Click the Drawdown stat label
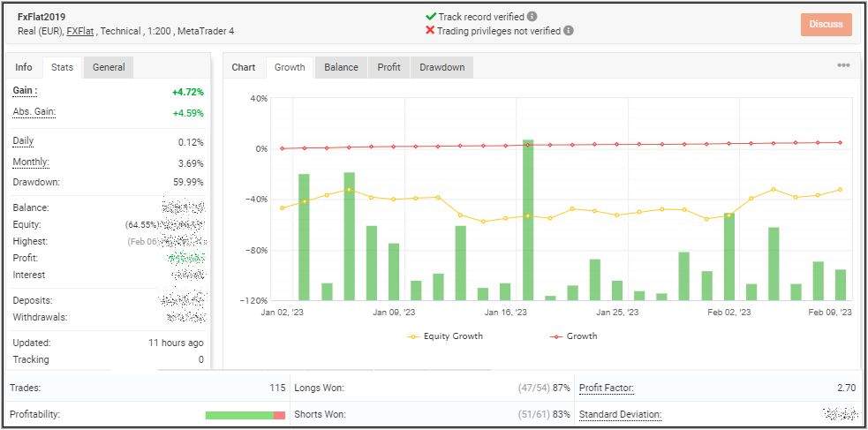 [36, 182]
